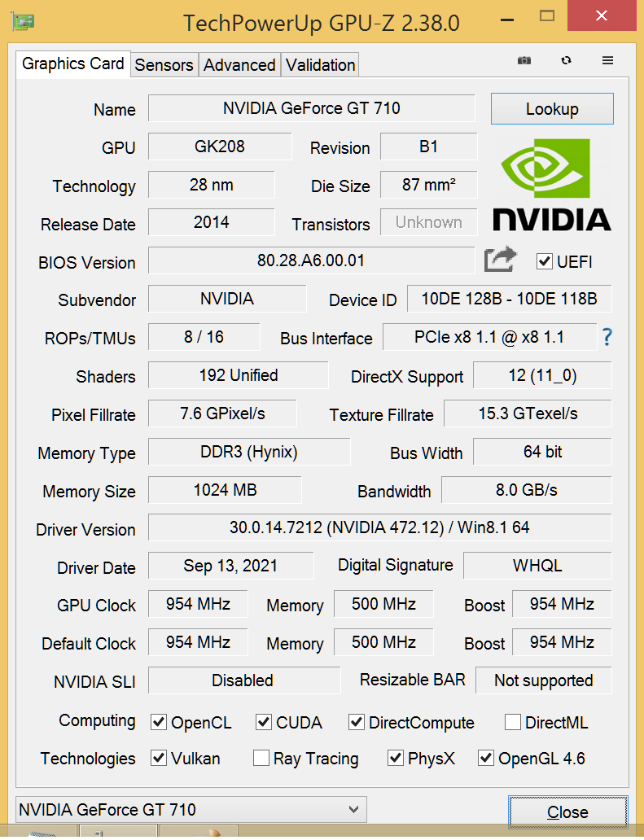Click the Device ID field value
The image size is (644, 840).
pos(509,299)
